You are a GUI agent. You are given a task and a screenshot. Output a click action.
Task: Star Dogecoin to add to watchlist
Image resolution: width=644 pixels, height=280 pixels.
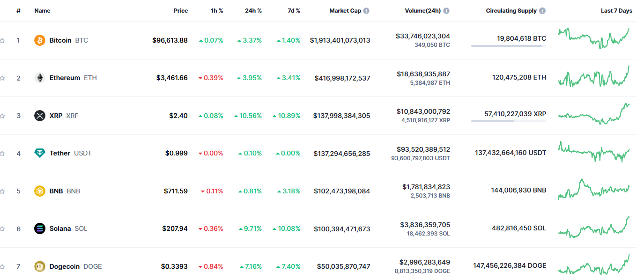[x=2, y=267]
